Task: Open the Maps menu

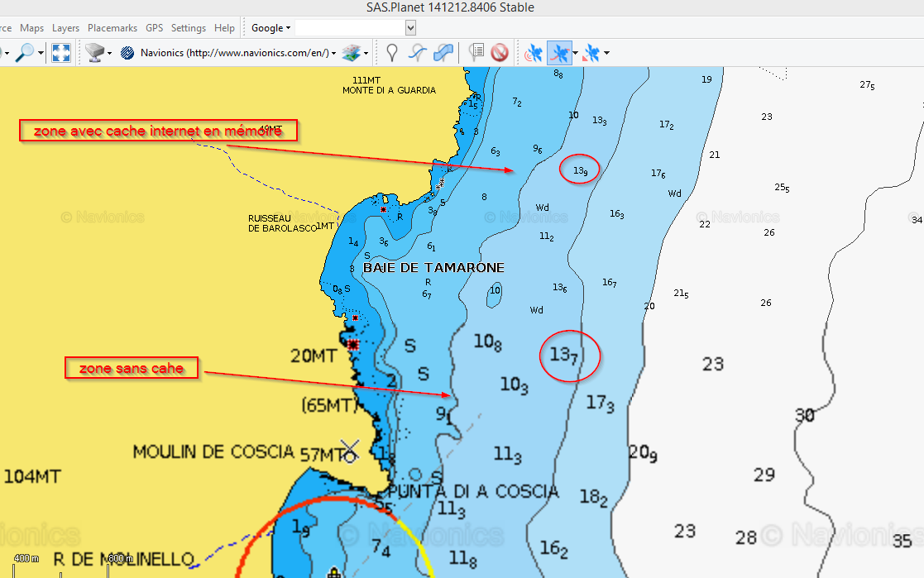Action: [31, 27]
